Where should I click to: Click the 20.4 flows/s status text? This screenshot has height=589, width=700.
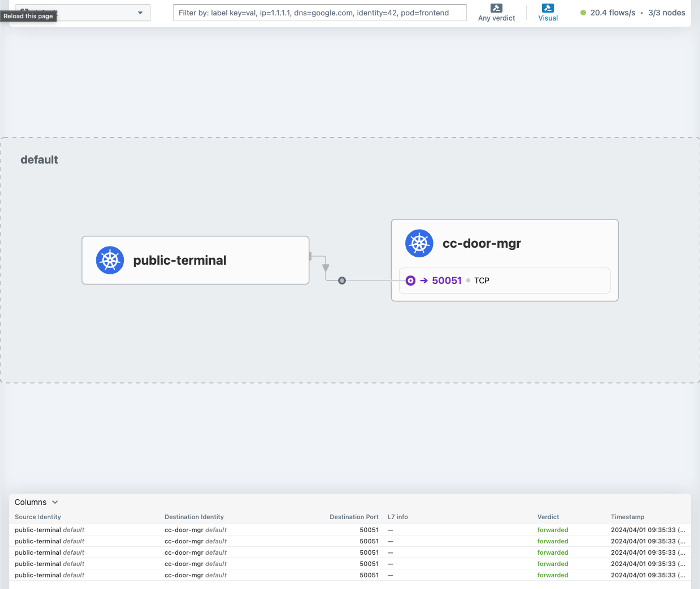612,13
